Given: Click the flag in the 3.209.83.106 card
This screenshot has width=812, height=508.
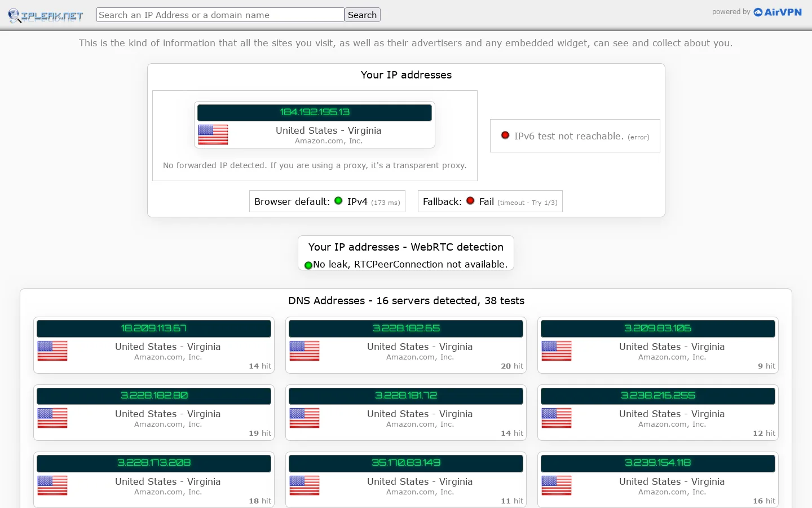Looking at the screenshot, I should click(x=557, y=351).
